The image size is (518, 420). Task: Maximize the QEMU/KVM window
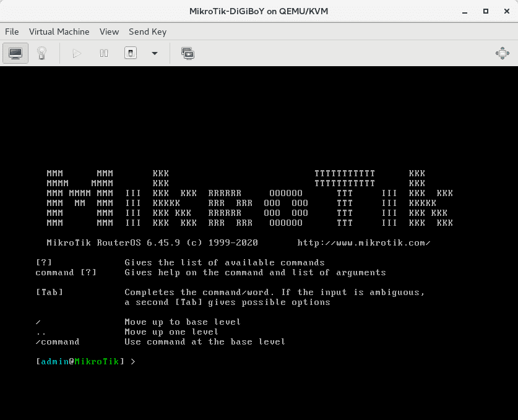tap(486, 11)
